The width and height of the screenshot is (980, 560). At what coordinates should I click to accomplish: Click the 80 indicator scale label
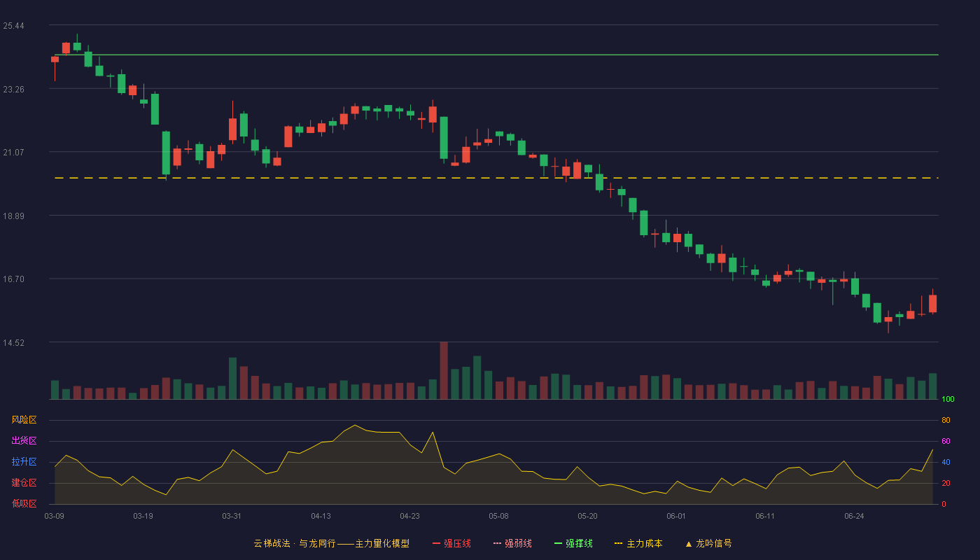946,420
